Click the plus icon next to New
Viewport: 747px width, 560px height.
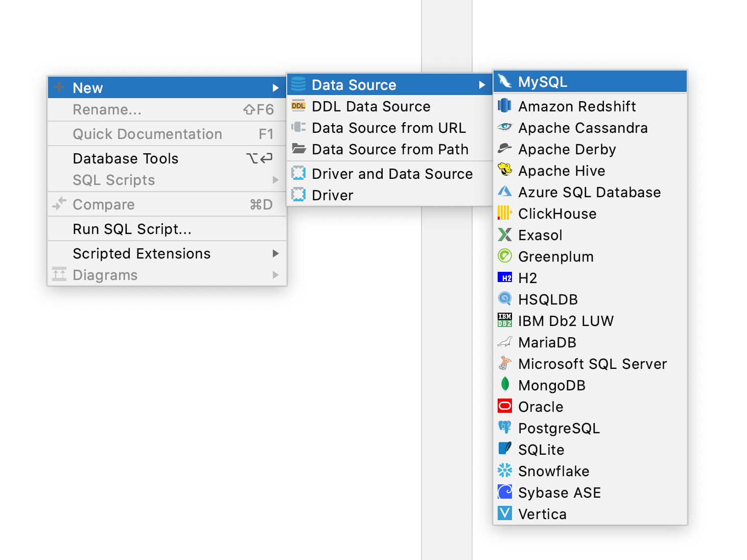[x=59, y=87]
